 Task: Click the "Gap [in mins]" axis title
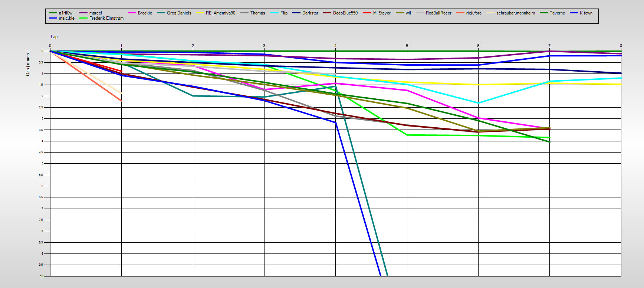click(x=28, y=64)
